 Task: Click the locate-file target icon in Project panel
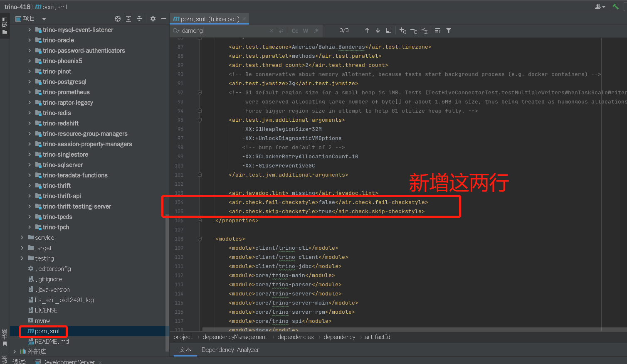[x=118, y=19]
